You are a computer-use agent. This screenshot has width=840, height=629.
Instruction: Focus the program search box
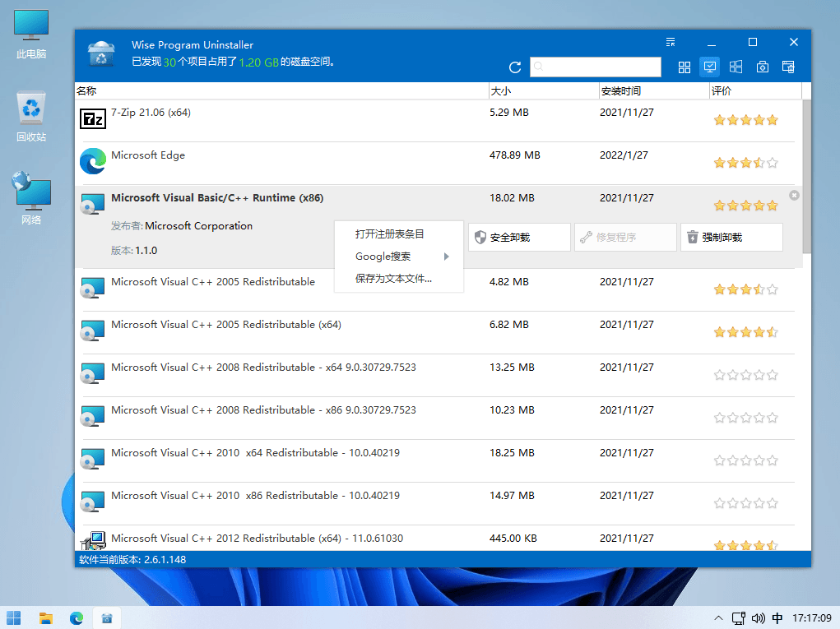tap(595, 67)
